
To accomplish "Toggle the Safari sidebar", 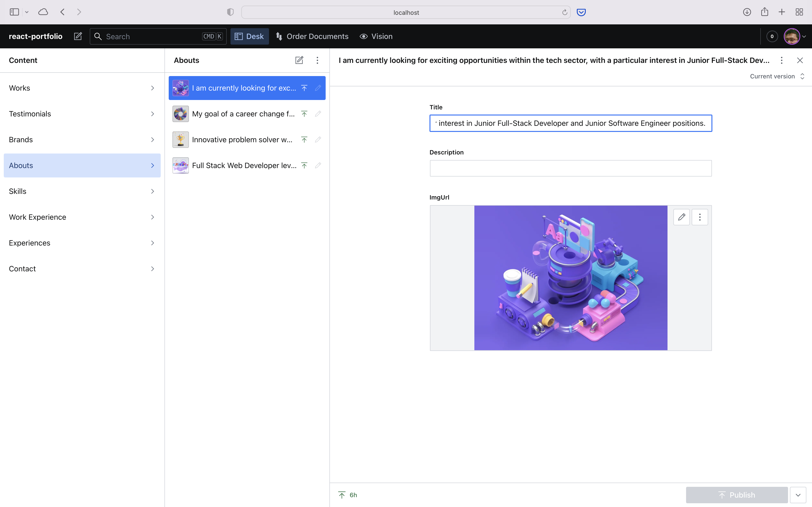I will (x=14, y=12).
